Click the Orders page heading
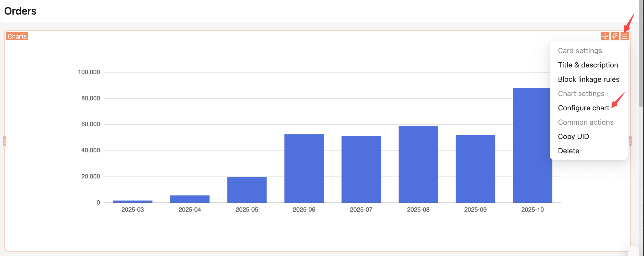 point(20,11)
